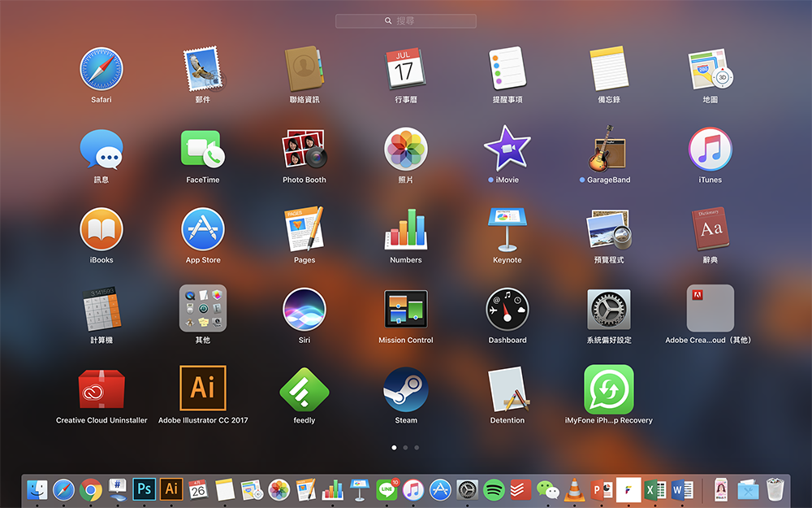Click the 搜尋 search field
Viewport: 812px width, 508px height.
(x=405, y=21)
